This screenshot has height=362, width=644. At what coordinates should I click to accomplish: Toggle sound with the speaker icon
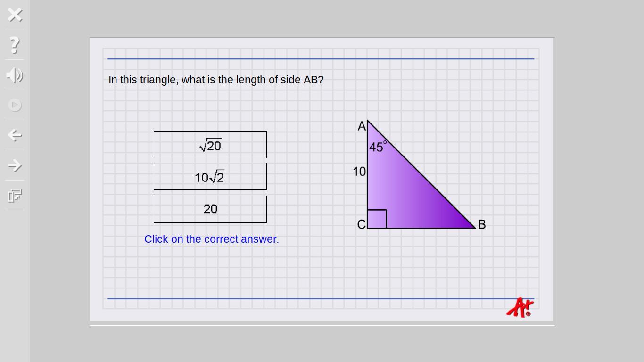pyautogui.click(x=15, y=75)
